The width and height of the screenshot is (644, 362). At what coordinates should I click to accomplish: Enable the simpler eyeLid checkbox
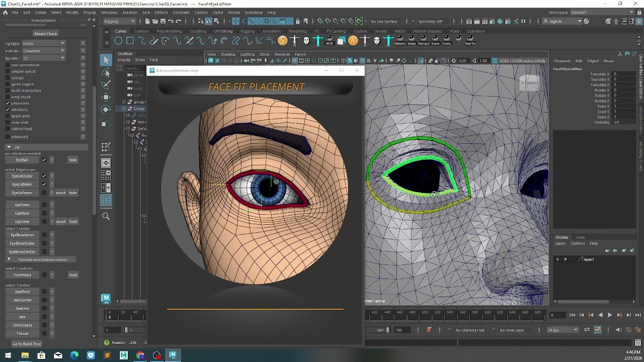8,71
